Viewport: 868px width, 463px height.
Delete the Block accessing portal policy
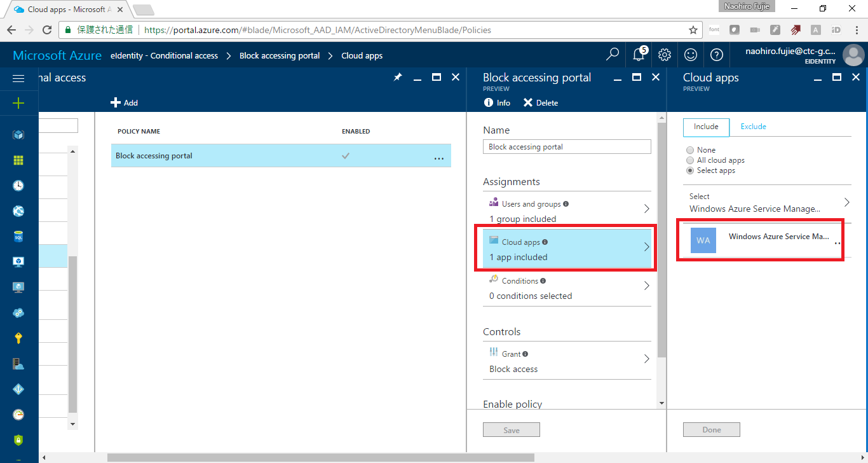541,103
